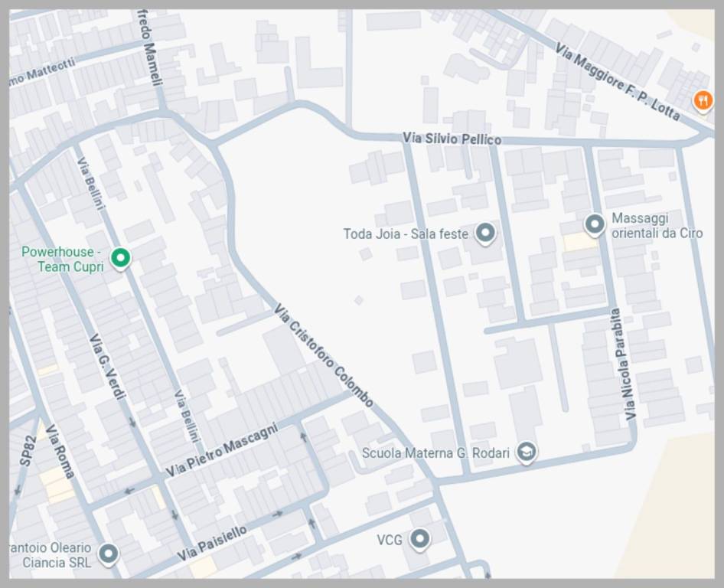The image size is (724, 588).
Task: Click the VCG map pin
Action: pyautogui.click(x=419, y=539)
